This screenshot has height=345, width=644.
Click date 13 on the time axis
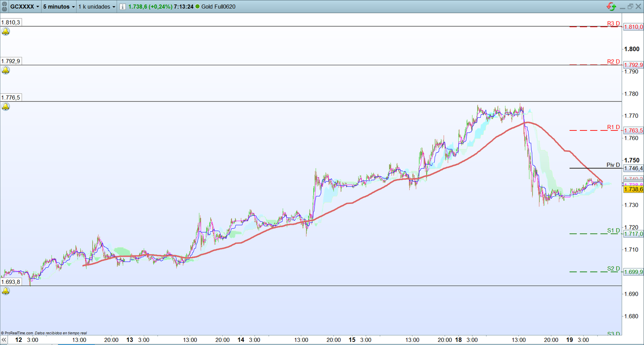point(130,340)
